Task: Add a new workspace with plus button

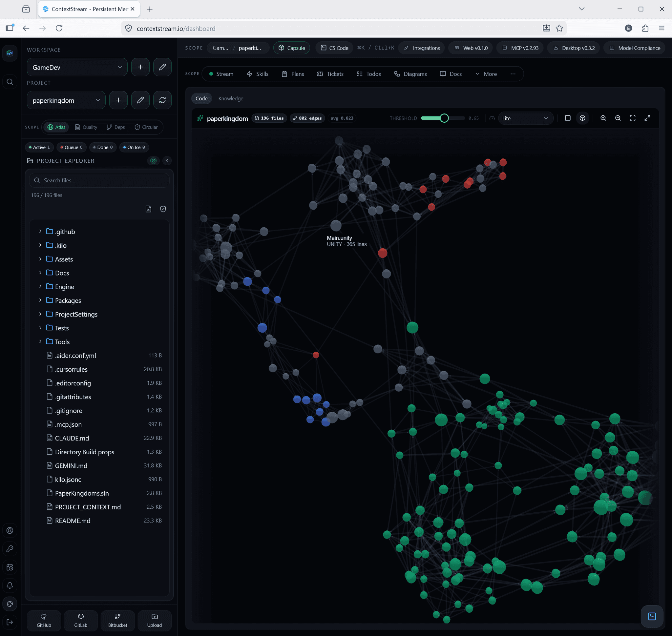Action: pyautogui.click(x=140, y=67)
